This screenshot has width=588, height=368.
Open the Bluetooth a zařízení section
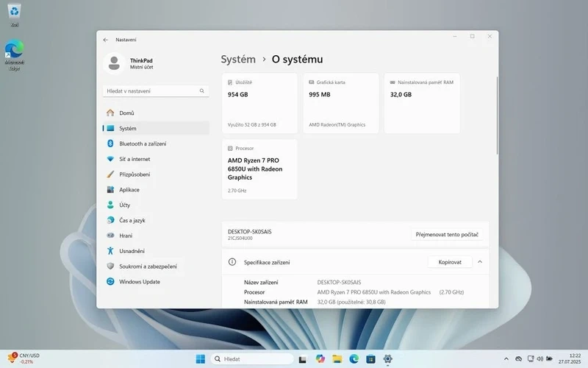(x=143, y=144)
